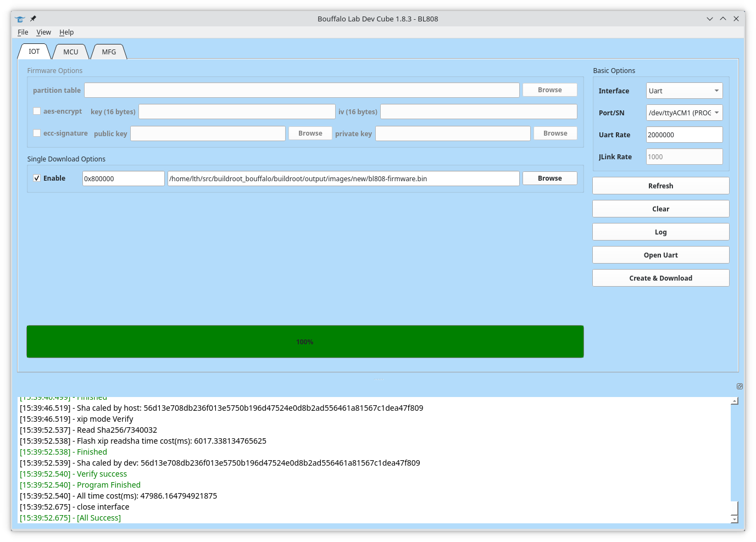756x542 pixels.
Task: Minimize the Dev Cube window
Action: point(710,19)
